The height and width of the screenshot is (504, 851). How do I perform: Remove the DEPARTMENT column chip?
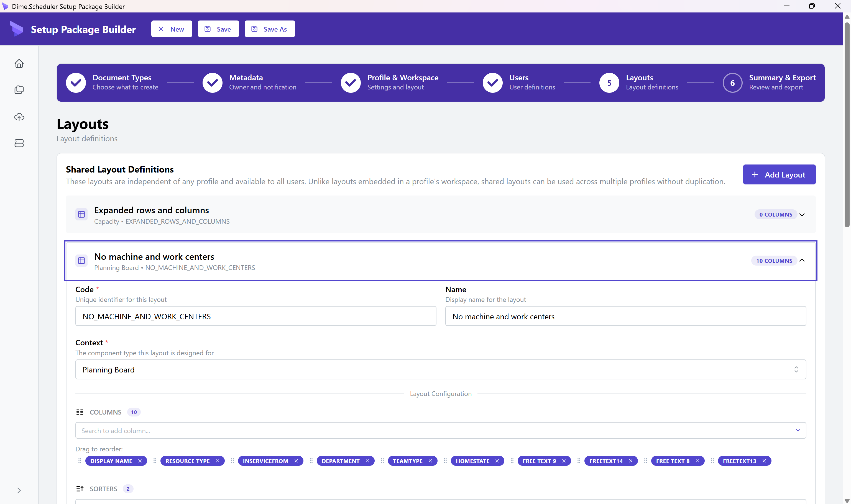click(367, 461)
